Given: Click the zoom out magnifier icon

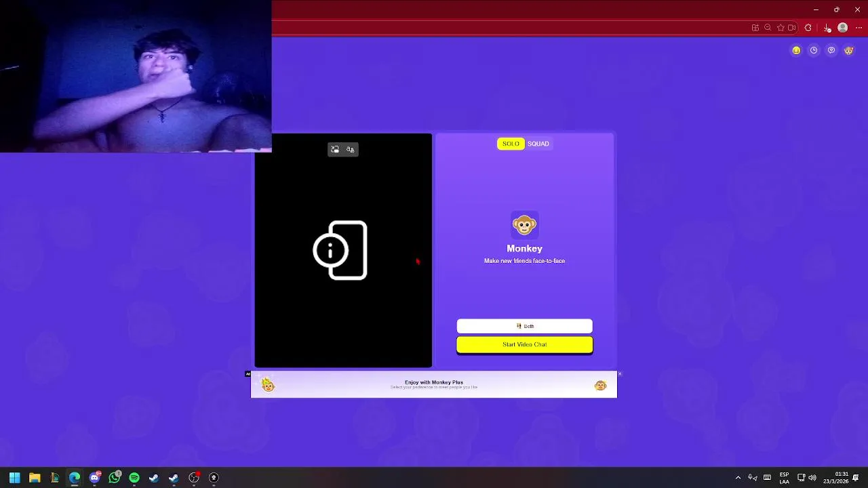Looking at the screenshot, I should (x=768, y=28).
